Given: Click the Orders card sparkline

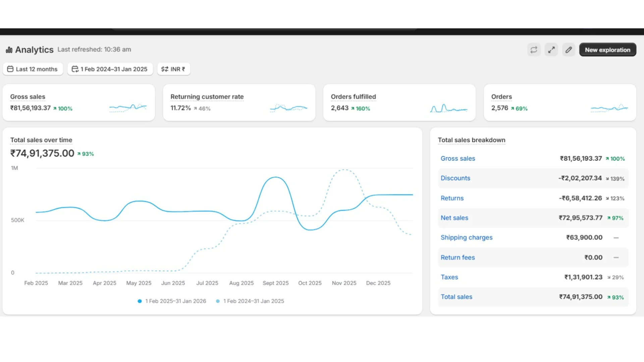Looking at the screenshot, I should [609, 108].
